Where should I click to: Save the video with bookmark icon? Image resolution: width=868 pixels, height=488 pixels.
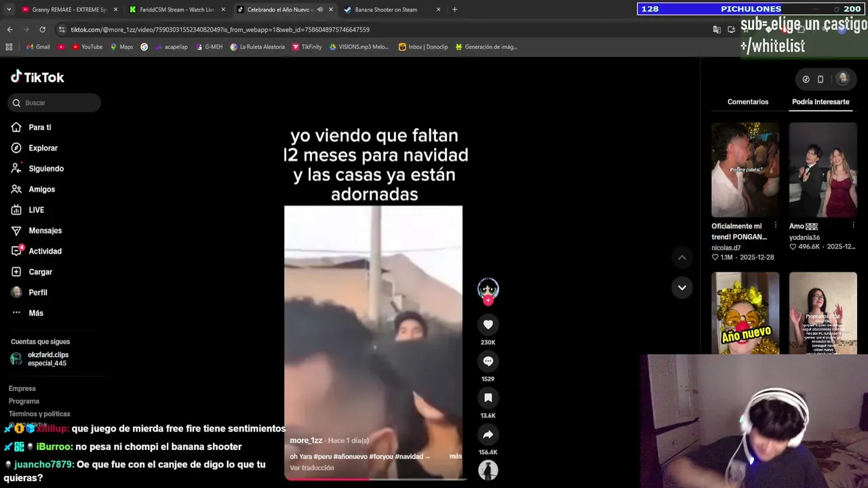(488, 398)
